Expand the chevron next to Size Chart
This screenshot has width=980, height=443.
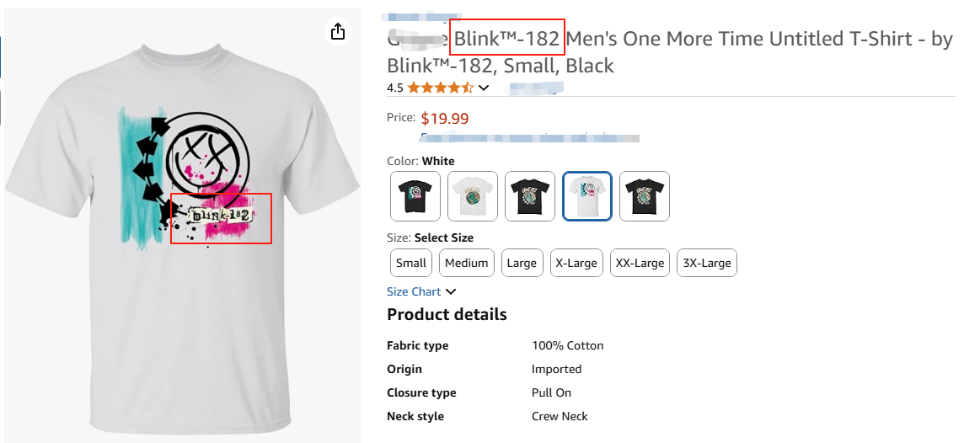coord(451,291)
